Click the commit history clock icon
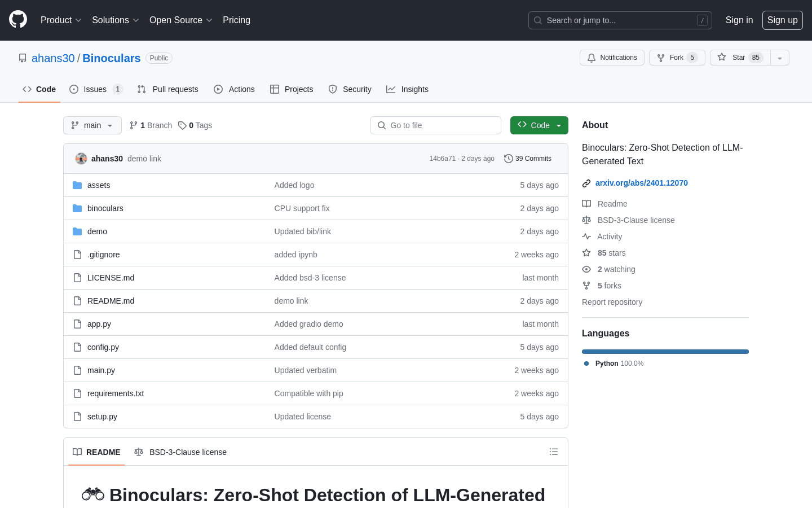This screenshot has height=508, width=812. [508, 159]
